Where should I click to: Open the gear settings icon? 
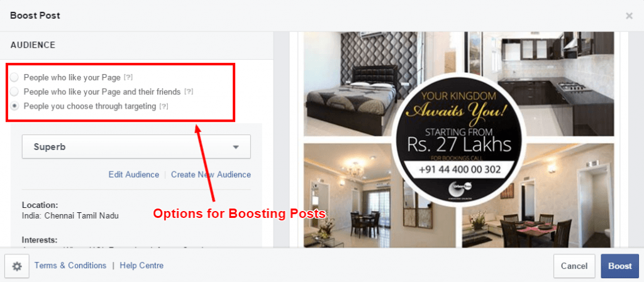click(17, 266)
